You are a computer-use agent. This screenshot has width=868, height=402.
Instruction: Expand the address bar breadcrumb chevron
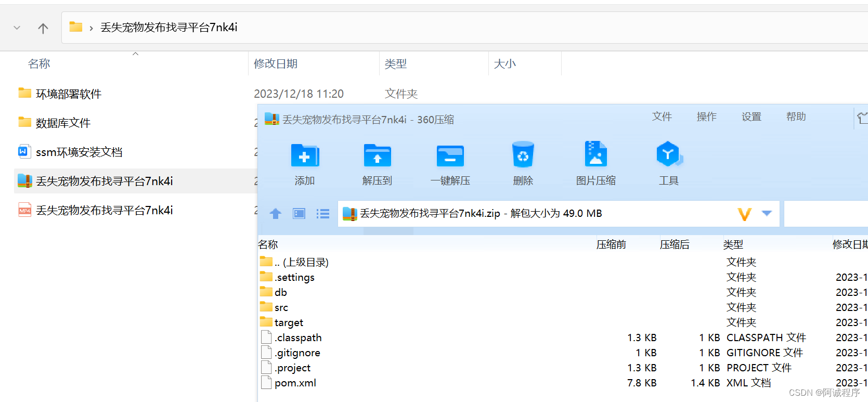[x=91, y=28]
